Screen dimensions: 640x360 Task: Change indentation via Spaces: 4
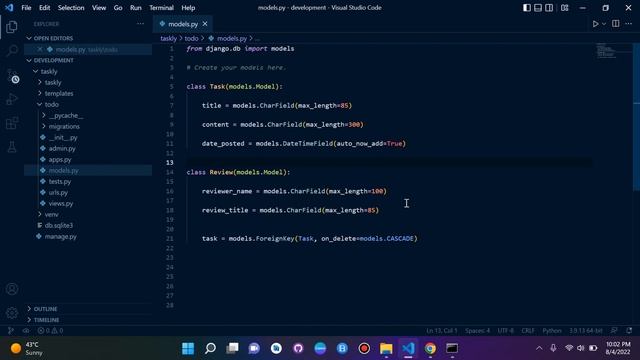[x=477, y=331]
